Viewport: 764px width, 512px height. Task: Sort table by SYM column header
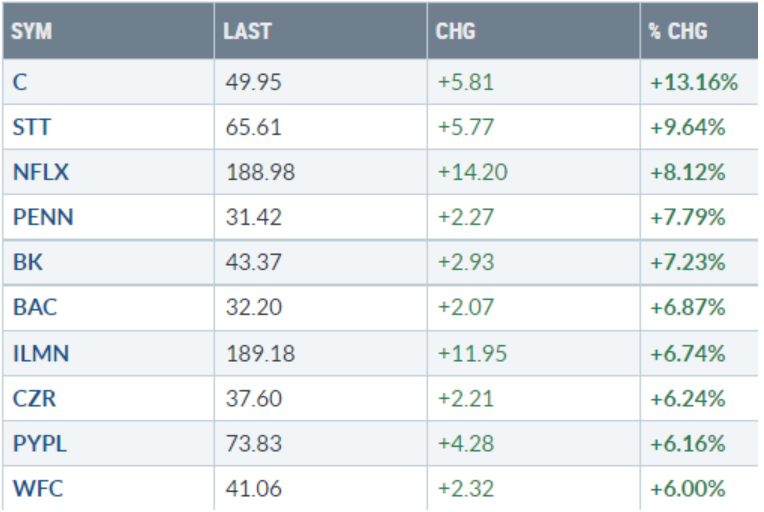pos(32,31)
